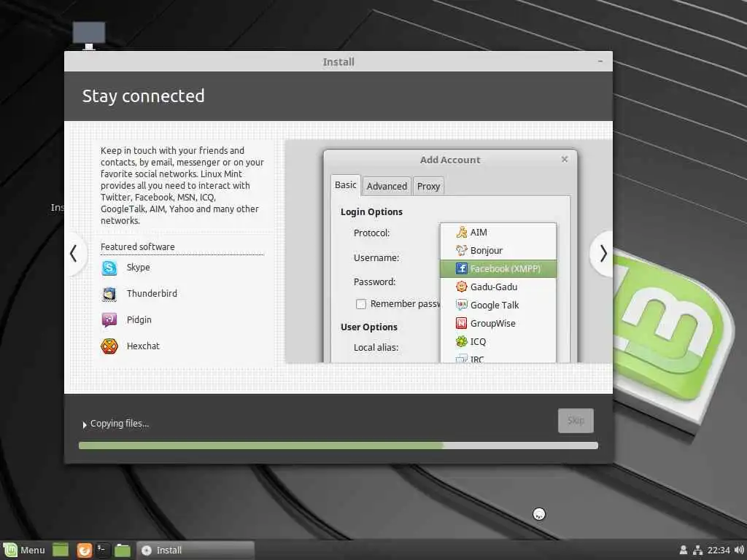Viewport: 747px width, 560px height.
Task: Click the show desktop icon in the panel
Action: click(61, 550)
